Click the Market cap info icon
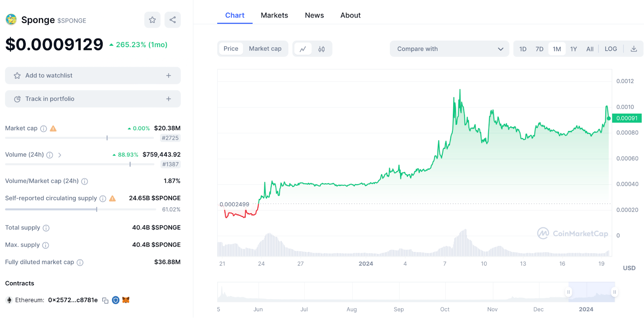The height and width of the screenshot is (318, 644). 43,129
